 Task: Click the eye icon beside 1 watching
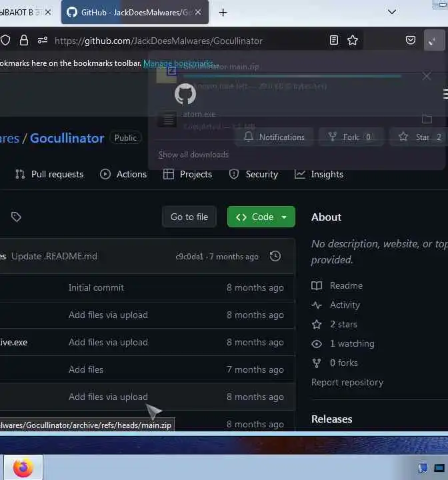click(x=317, y=344)
